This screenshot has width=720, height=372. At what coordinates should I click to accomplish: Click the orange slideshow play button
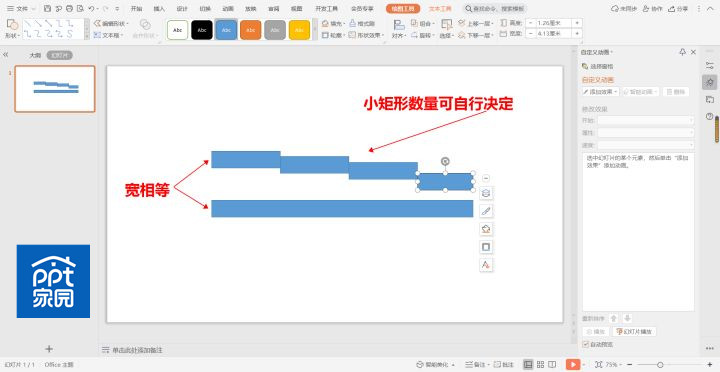click(573, 364)
